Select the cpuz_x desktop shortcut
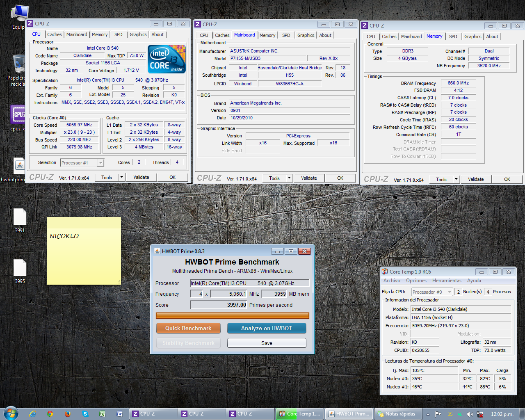This screenshot has height=420, width=525. coord(18,118)
